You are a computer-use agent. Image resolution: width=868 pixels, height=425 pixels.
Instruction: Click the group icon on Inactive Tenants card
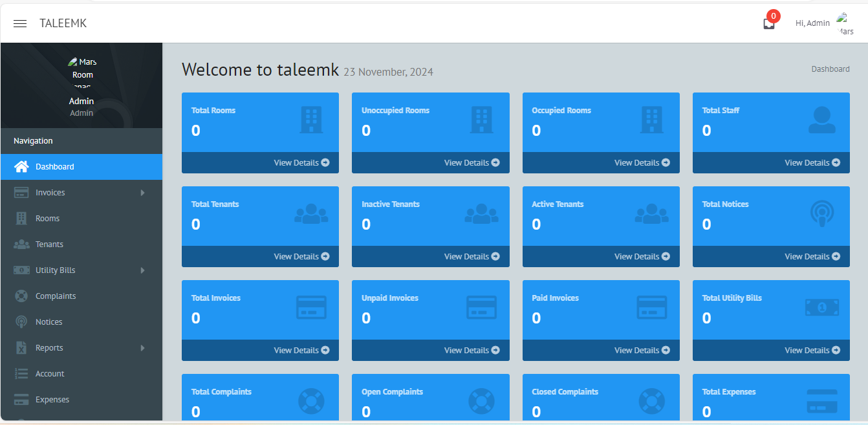pyautogui.click(x=481, y=214)
